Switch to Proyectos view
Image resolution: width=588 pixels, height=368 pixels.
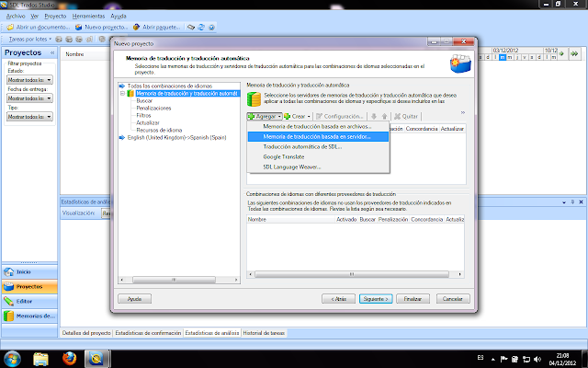tap(29, 286)
